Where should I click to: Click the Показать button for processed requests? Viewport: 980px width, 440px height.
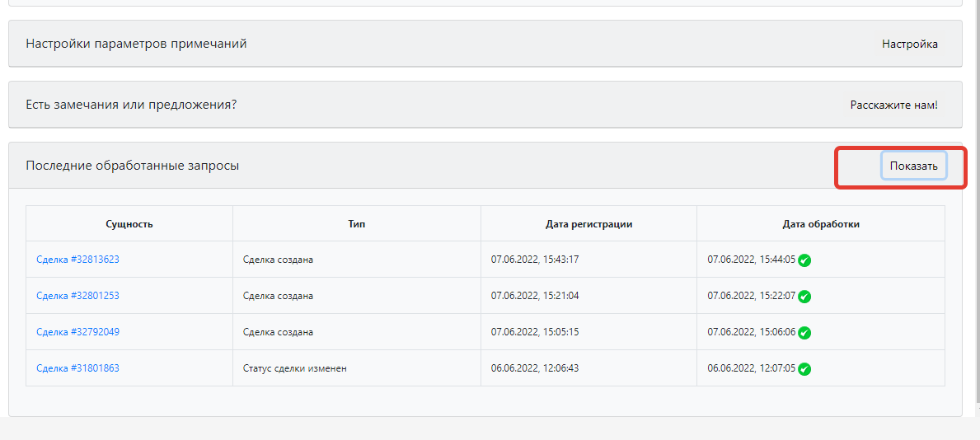[914, 166]
